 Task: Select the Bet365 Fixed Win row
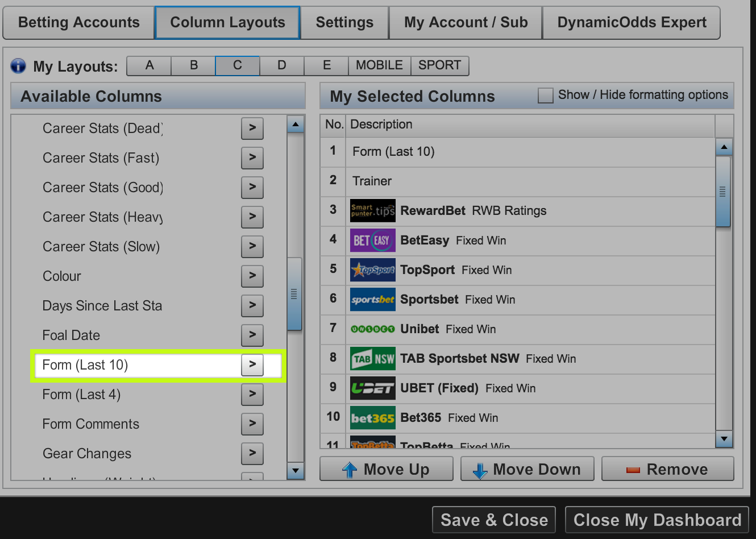tap(518, 418)
